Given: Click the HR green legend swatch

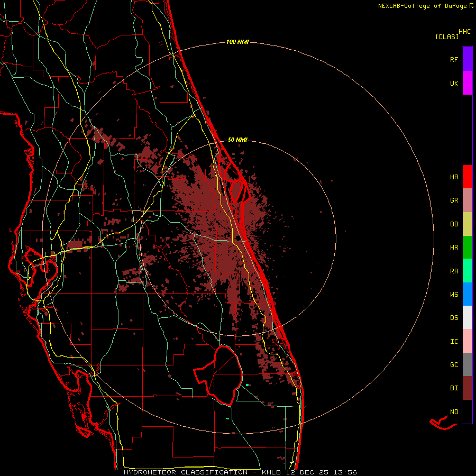Looking at the screenshot, I should pos(467,247).
